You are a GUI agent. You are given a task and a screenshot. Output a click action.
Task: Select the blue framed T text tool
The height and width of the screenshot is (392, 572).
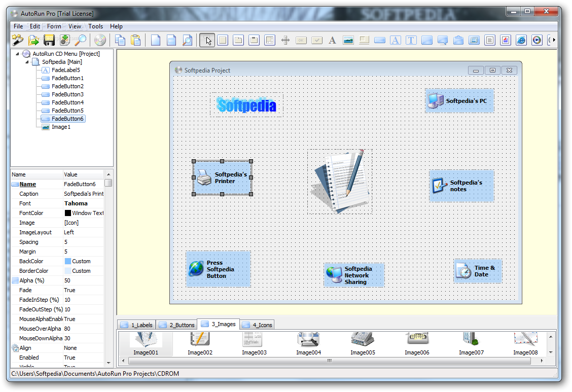(411, 40)
